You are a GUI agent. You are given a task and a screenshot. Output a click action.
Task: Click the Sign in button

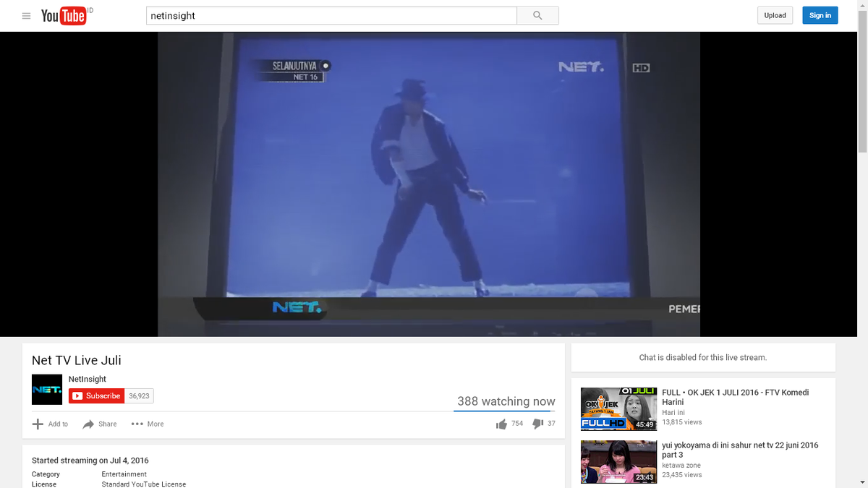click(820, 15)
